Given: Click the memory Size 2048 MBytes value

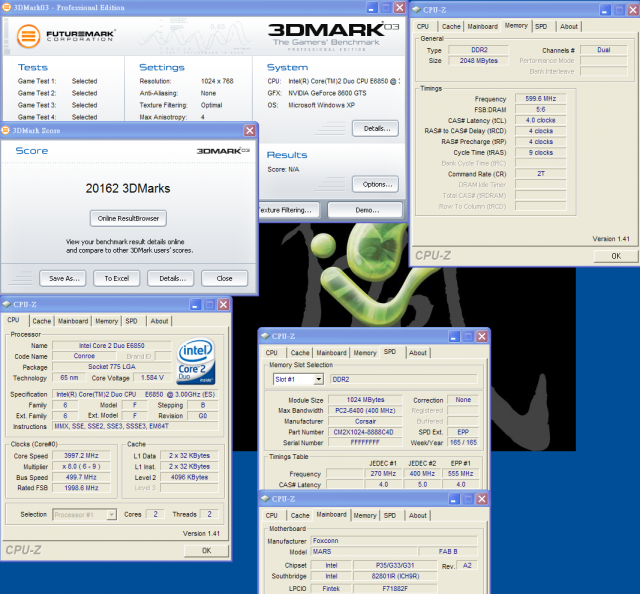Looking at the screenshot, I should point(478,60).
